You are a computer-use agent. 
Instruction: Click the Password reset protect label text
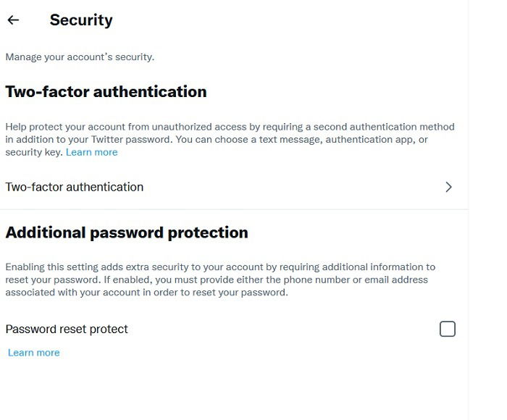pos(67,329)
